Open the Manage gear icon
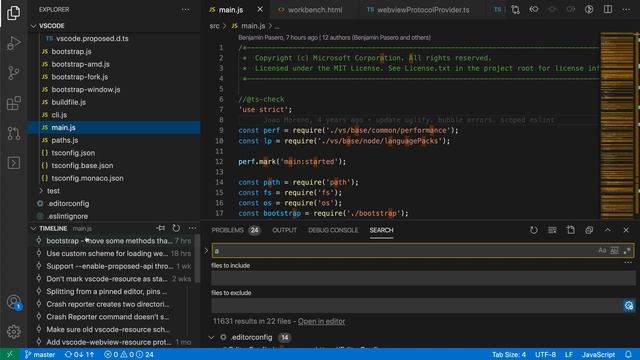 pyautogui.click(x=13, y=331)
